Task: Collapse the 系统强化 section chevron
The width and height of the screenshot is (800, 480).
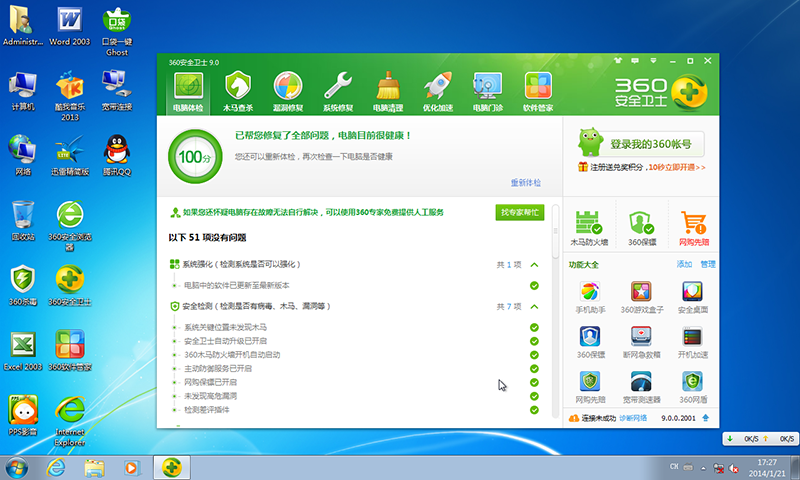Action: (x=534, y=265)
